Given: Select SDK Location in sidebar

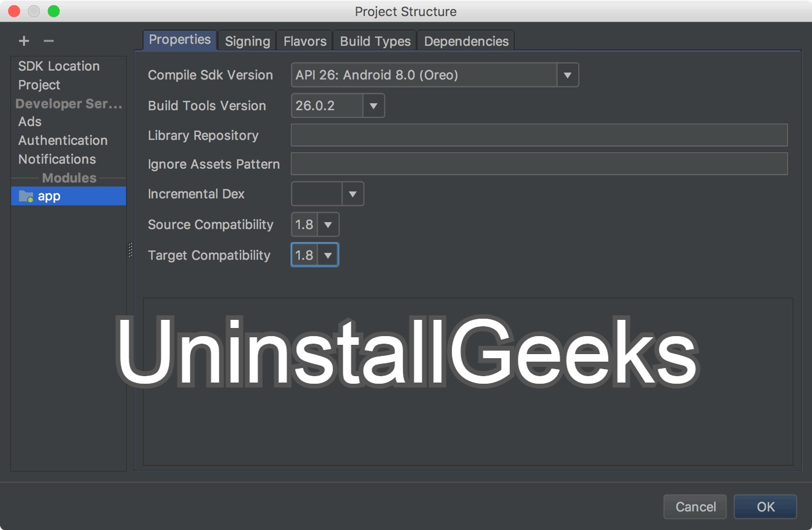Looking at the screenshot, I should (x=59, y=66).
